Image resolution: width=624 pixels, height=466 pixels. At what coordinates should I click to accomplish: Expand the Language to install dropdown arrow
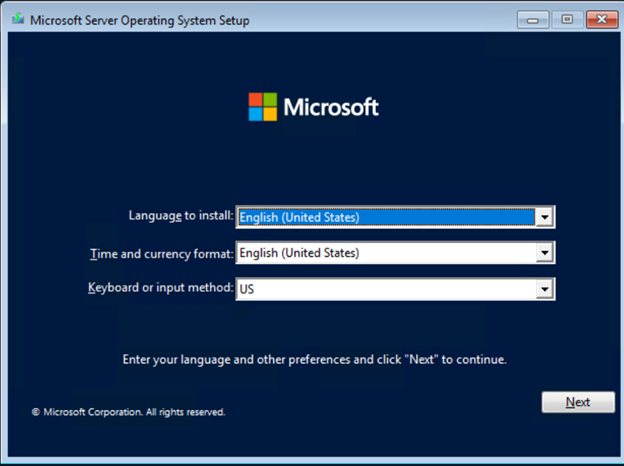tap(544, 217)
